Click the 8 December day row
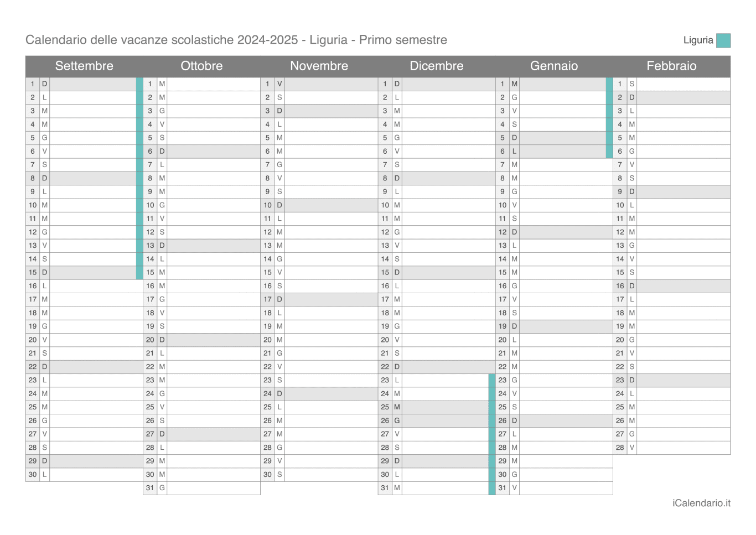Screen dimensions: 756x535 [436, 178]
